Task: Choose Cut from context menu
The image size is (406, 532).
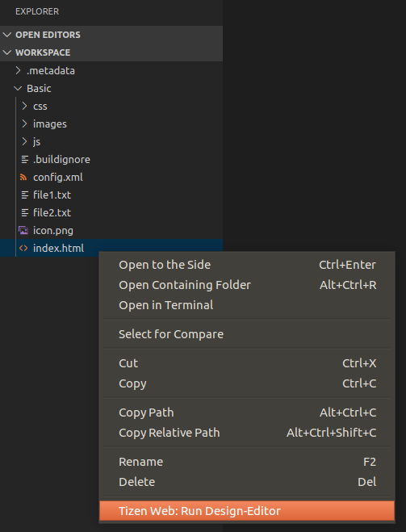Action: point(247,363)
